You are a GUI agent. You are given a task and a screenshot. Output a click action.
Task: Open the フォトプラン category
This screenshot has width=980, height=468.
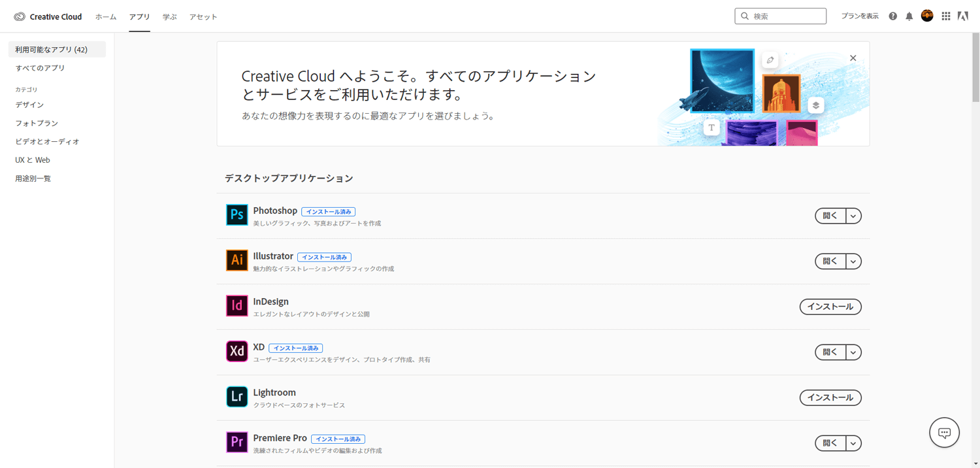pyautogui.click(x=37, y=123)
